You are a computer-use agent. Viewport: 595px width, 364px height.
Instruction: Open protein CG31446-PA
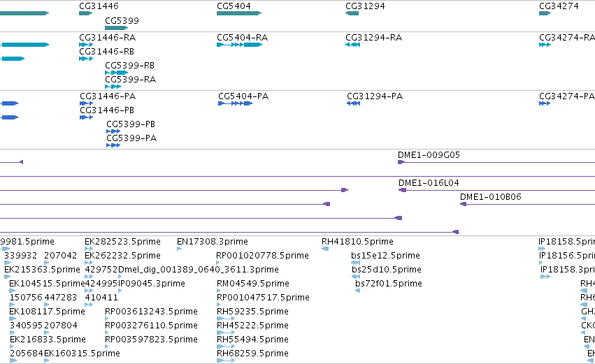[x=108, y=96]
